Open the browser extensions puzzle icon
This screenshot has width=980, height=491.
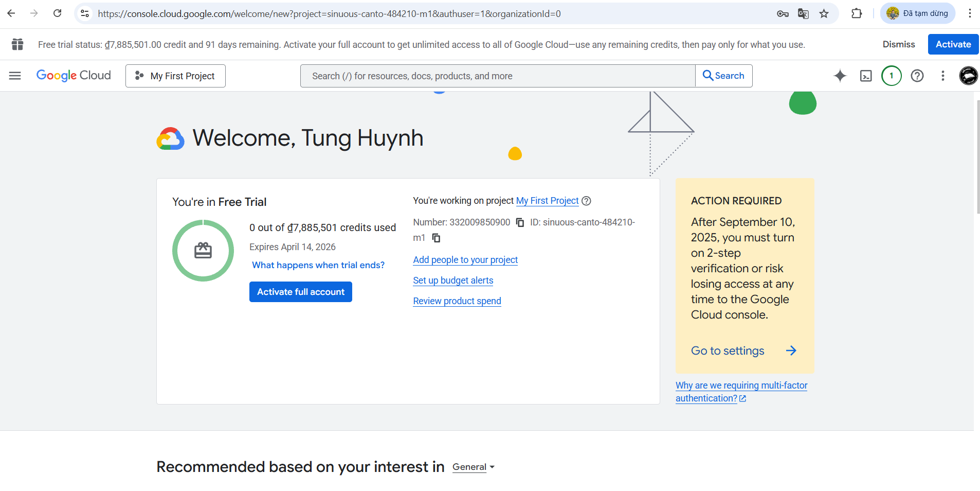(x=856, y=13)
